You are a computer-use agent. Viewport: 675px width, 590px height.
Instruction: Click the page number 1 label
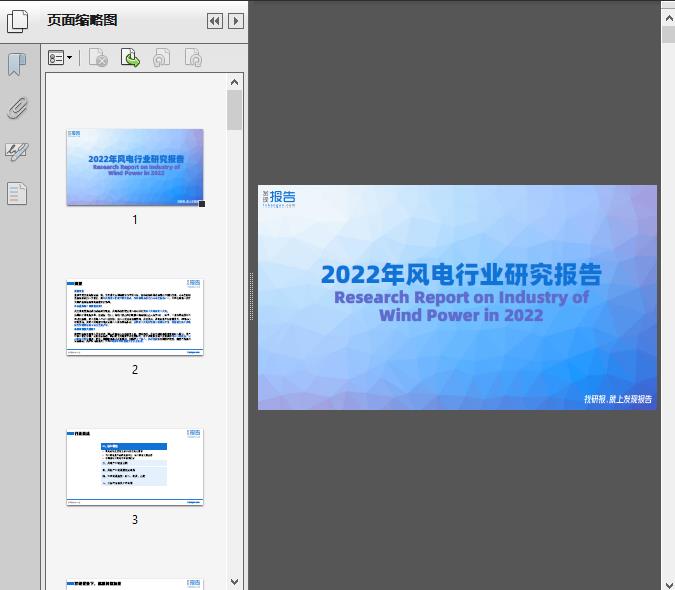135,219
